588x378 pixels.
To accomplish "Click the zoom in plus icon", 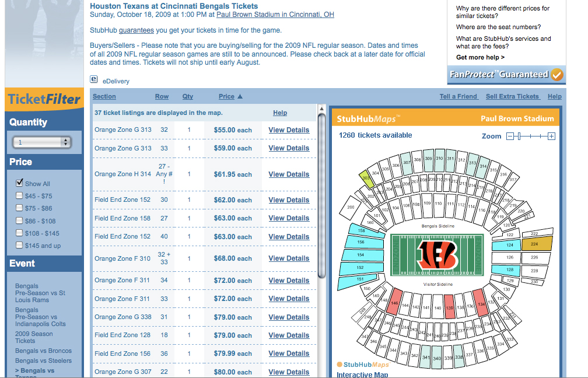I will [551, 136].
